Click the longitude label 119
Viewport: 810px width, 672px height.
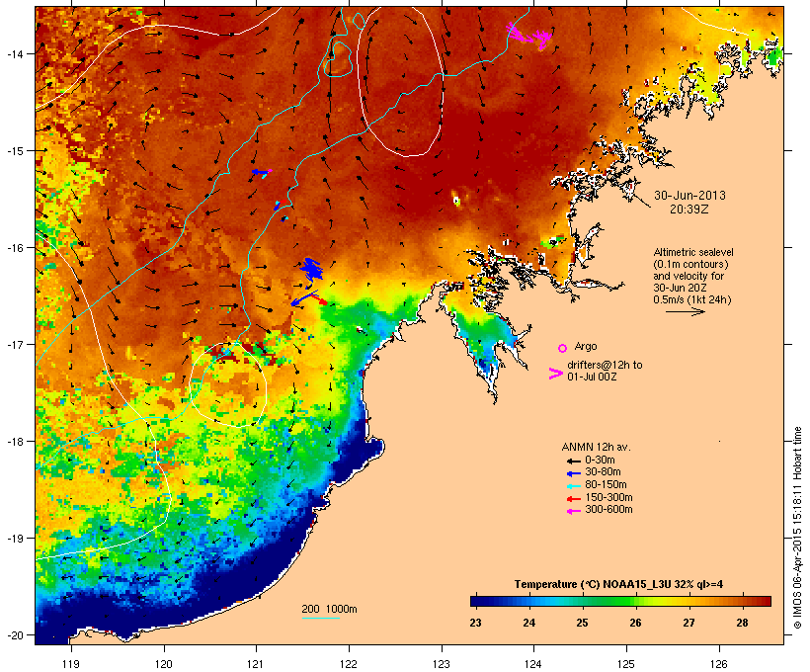pos(71,664)
